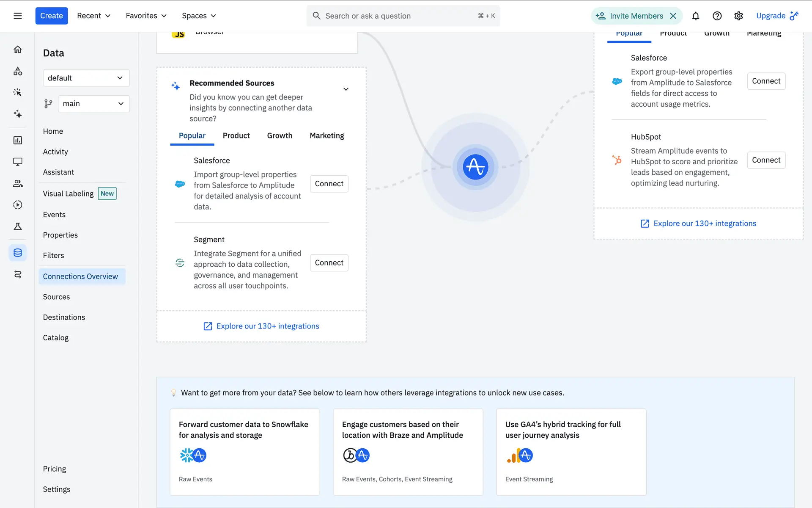This screenshot has width=812, height=508.
Task: Open the experiment flask icon
Action: [x=17, y=226]
